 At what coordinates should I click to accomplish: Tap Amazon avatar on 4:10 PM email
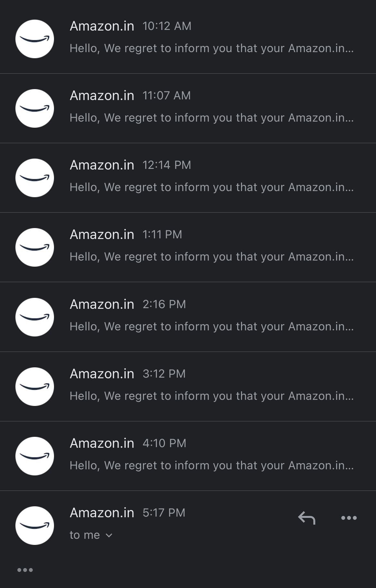tap(35, 456)
